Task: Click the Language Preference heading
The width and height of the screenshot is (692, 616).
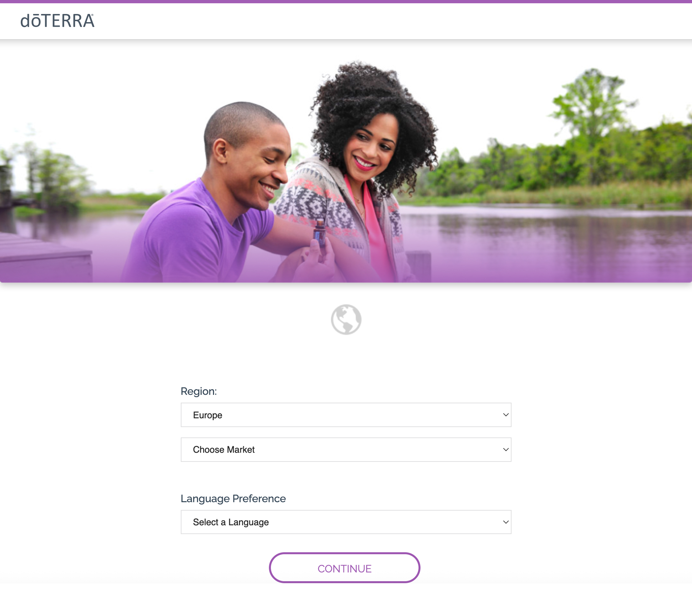Action: click(233, 499)
